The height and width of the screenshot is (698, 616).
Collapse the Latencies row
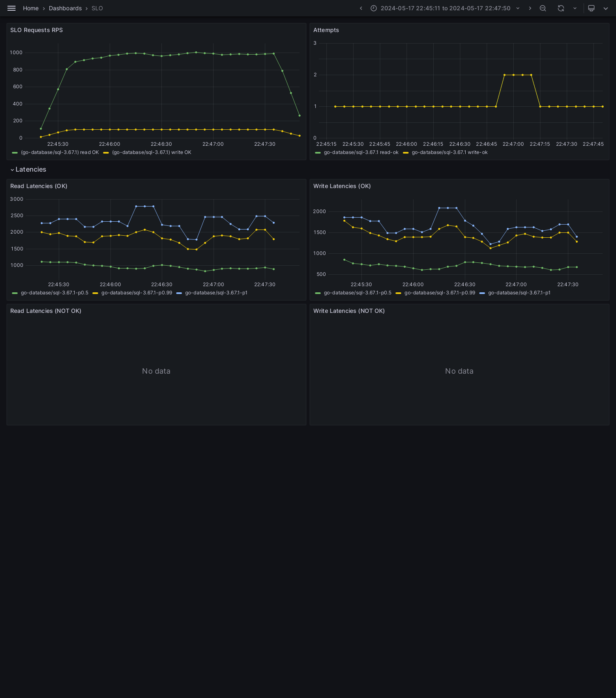coord(28,170)
